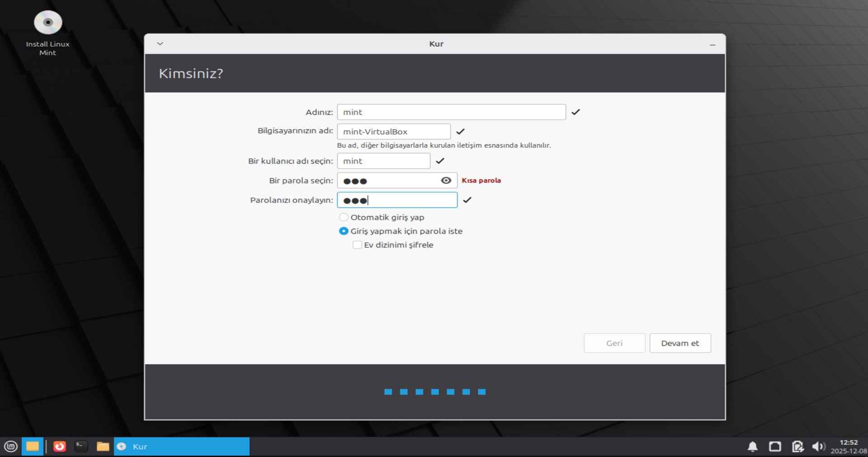Focus the 'Bilgisayarınızın adı' input field
Viewport: 868px width, 457px height.
click(x=393, y=132)
